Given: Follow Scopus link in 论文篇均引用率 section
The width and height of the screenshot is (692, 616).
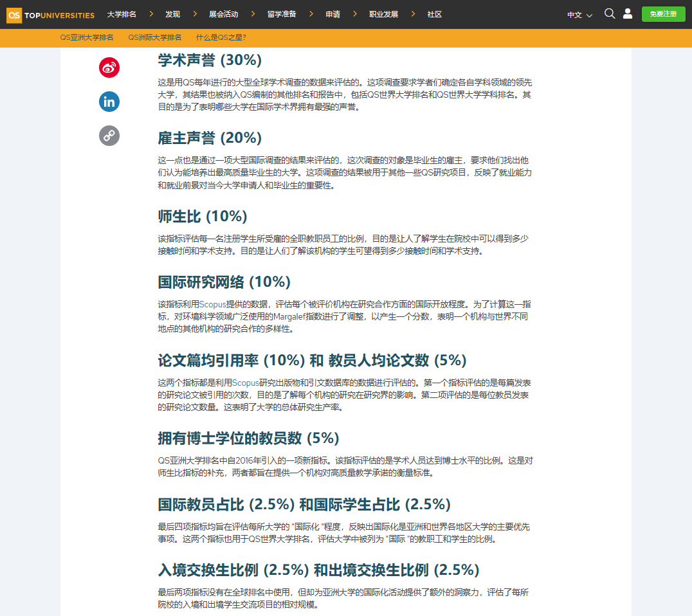Looking at the screenshot, I should 246,383.
